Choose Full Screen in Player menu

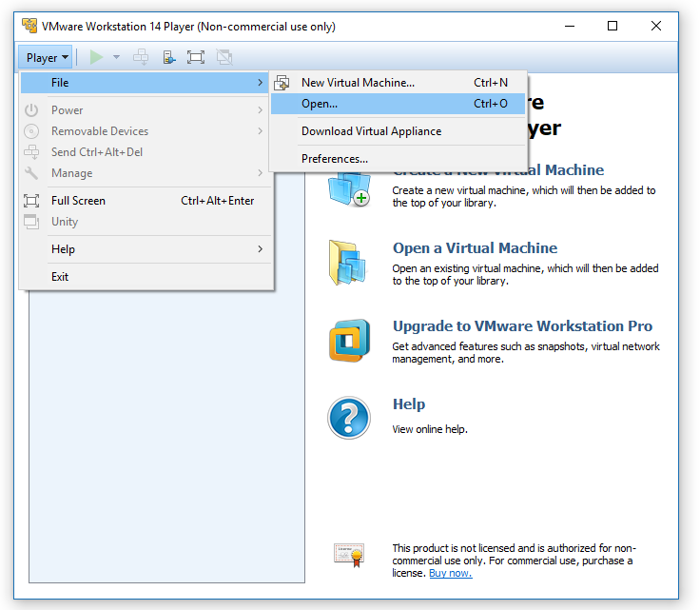coord(78,201)
